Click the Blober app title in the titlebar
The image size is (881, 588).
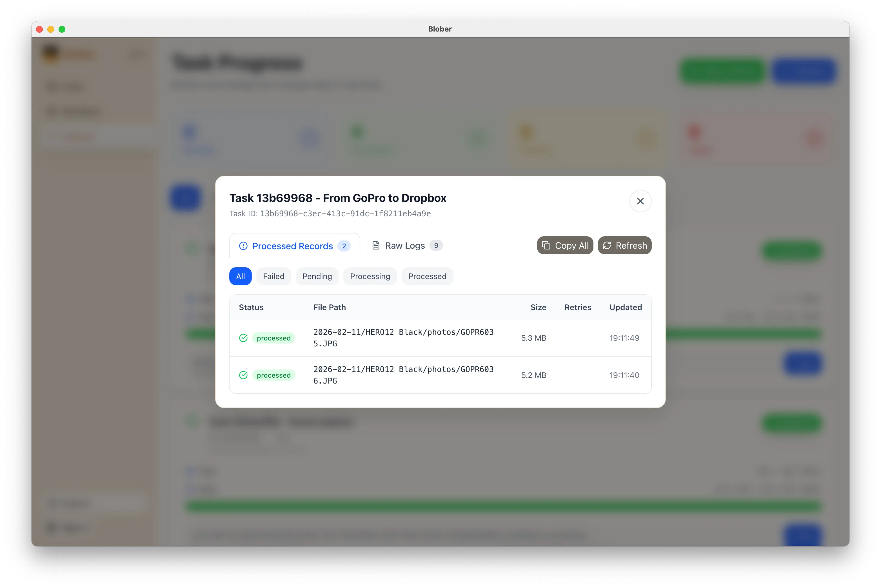440,29
